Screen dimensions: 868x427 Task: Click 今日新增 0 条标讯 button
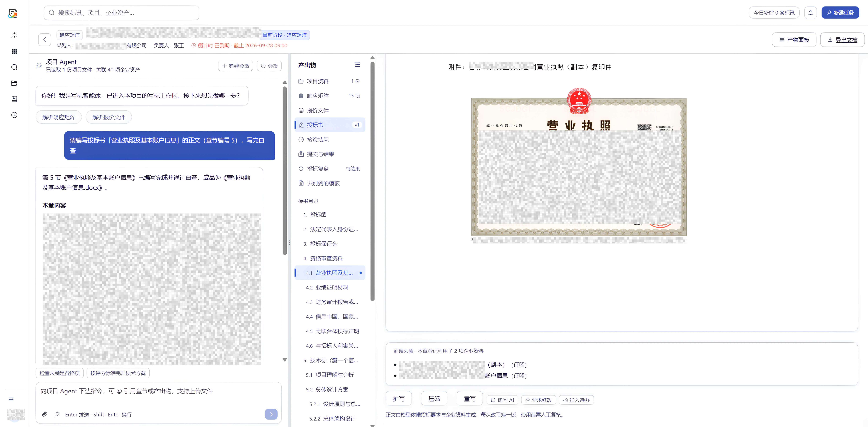click(774, 13)
